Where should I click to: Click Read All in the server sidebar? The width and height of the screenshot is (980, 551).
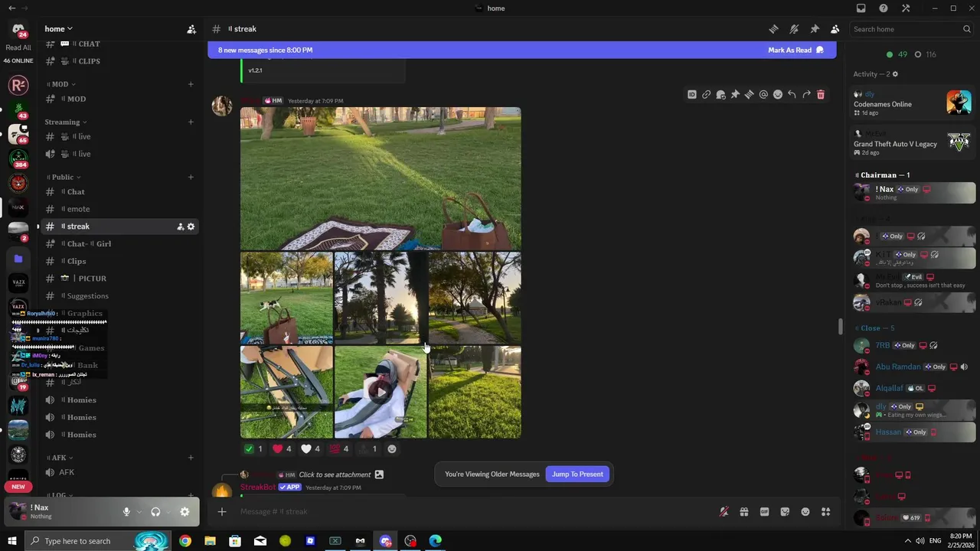[18, 47]
